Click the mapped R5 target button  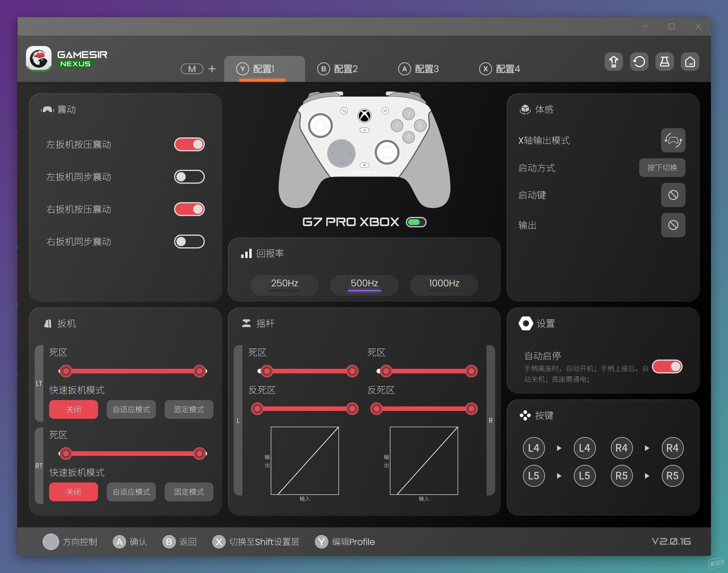672,476
